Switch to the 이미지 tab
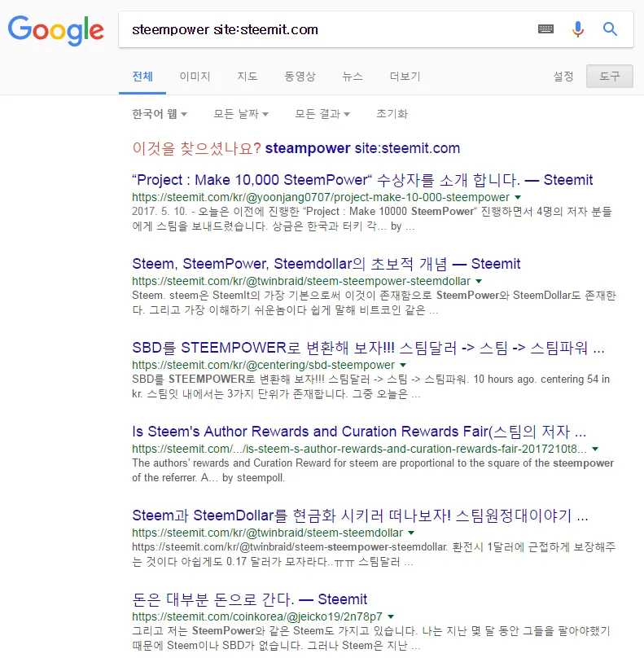Image resolution: width=644 pixels, height=658 pixels. [x=195, y=77]
